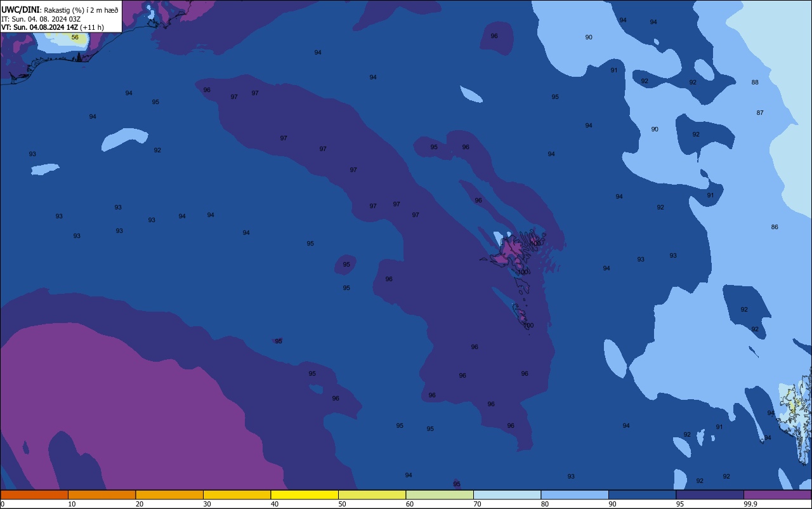Click the 'IT: Sun. 04. 08. 2024 03Z' line
Viewport: 812px width, 509px height.
point(41,19)
